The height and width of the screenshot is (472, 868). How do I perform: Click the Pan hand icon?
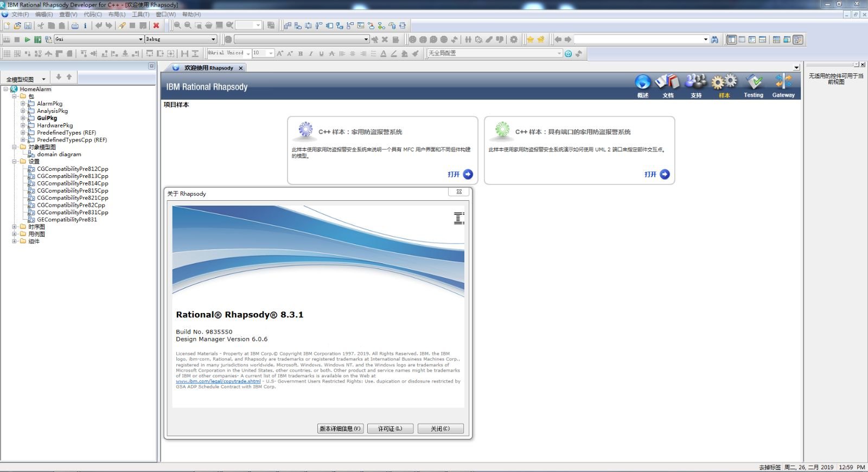[x=209, y=25]
